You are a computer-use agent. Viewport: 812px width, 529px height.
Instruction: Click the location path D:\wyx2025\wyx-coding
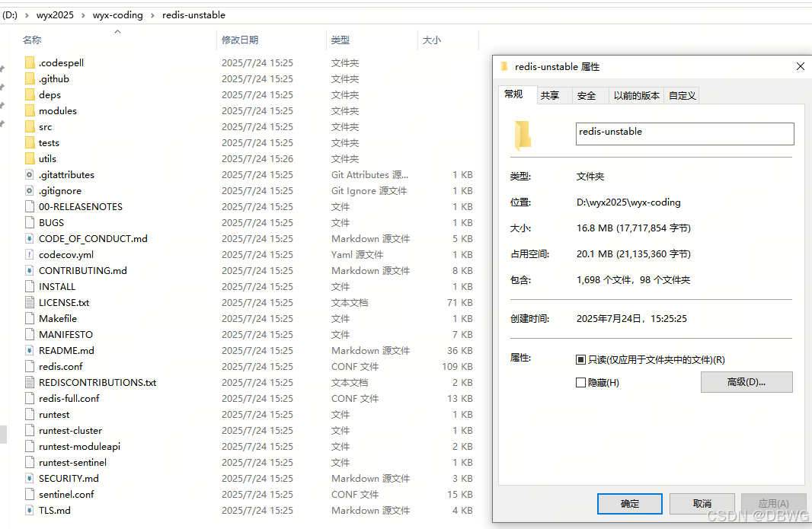pos(628,202)
